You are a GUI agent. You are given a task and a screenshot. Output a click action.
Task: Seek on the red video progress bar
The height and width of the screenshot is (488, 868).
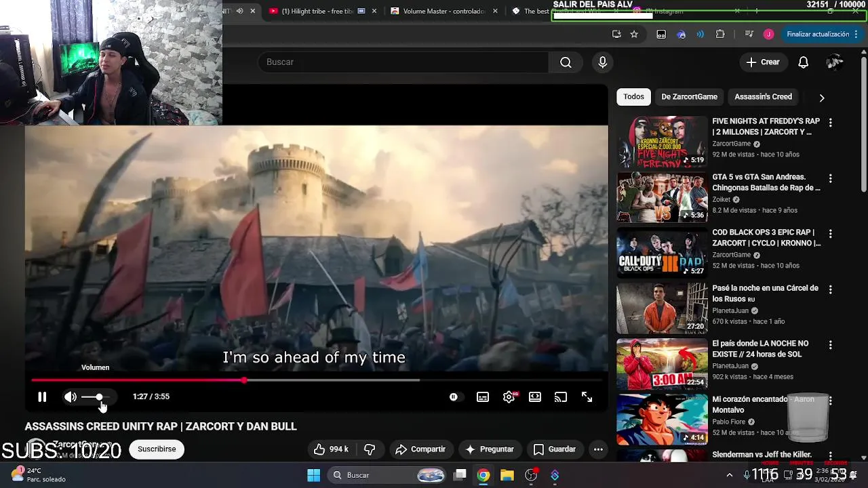(x=316, y=380)
